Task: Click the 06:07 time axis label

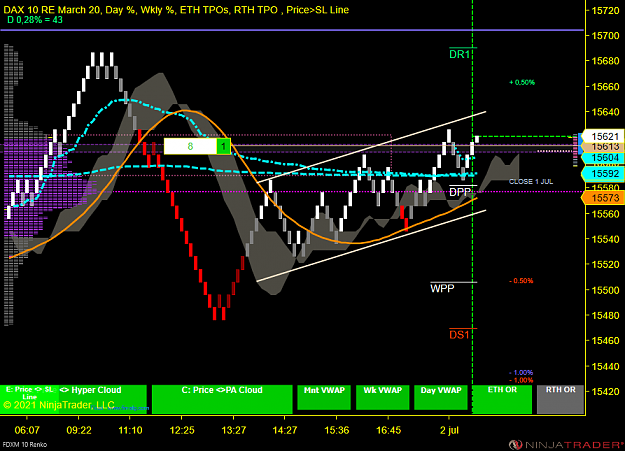Action: point(27,430)
